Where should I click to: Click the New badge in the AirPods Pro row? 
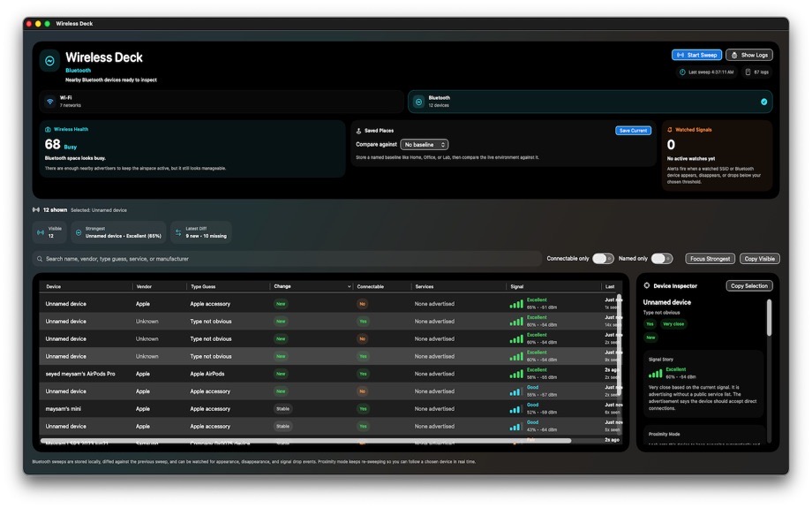pos(281,374)
